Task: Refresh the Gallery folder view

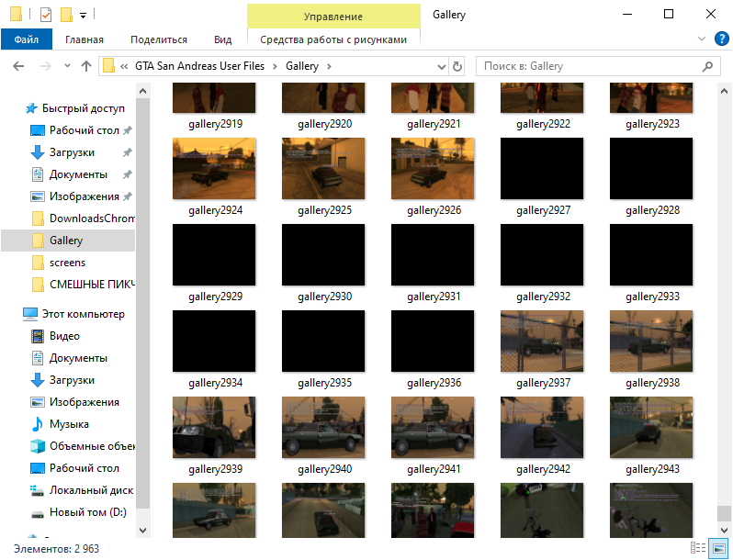Action: (457, 66)
